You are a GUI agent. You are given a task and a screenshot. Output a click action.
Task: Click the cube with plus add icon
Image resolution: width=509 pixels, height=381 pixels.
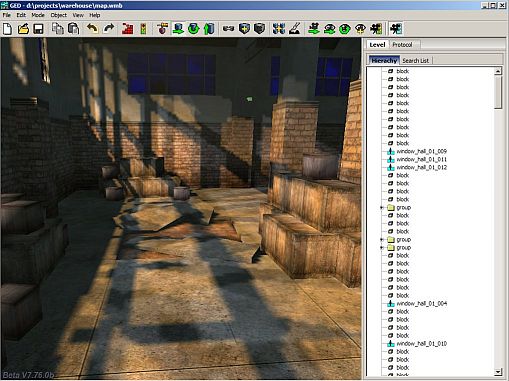pyautogui.click(x=244, y=29)
